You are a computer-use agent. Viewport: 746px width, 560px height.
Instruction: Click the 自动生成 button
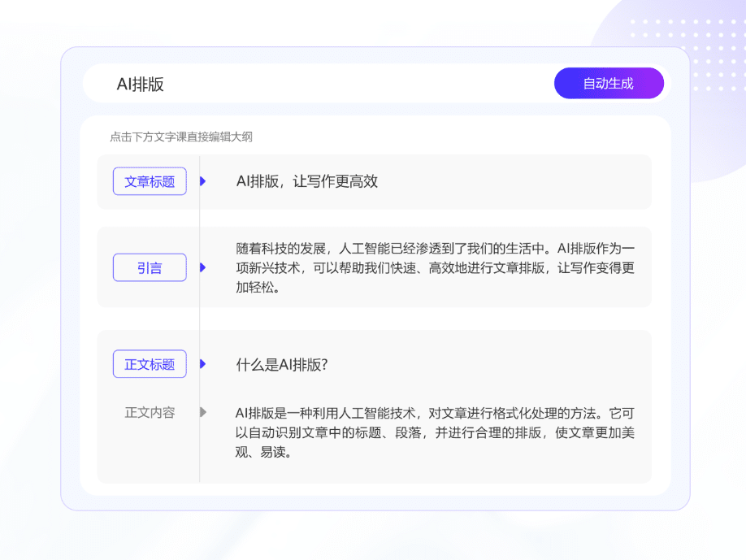(x=609, y=83)
